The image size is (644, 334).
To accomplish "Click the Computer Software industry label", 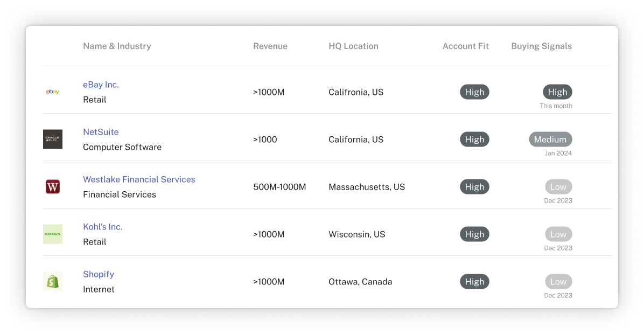I will point(122,147).
